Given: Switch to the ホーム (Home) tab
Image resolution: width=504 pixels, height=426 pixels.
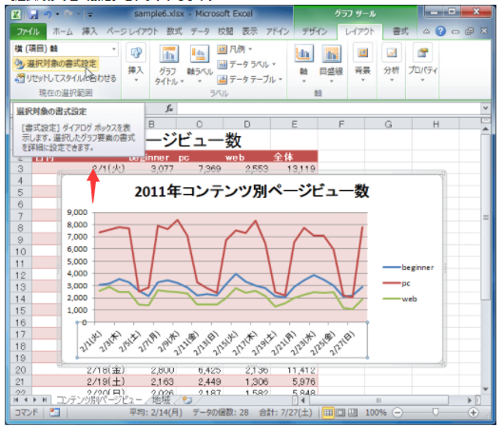Looking at the screenshot, I should [63, 31].
